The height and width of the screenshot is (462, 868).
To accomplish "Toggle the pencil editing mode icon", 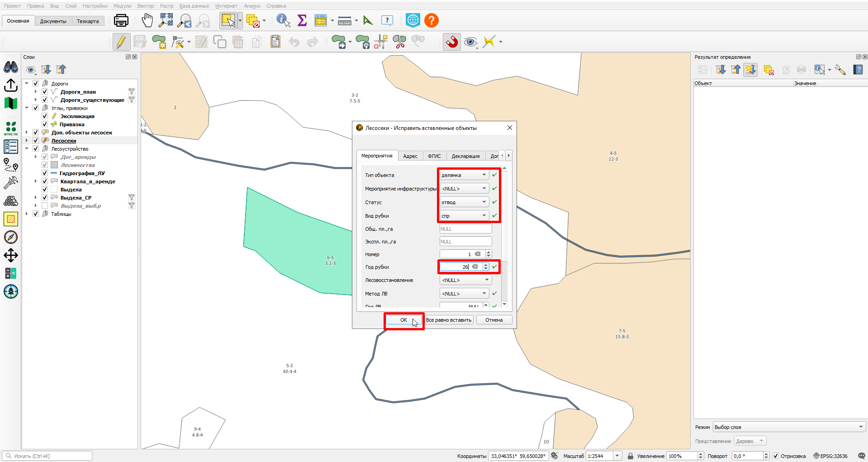I will (121, 42).
